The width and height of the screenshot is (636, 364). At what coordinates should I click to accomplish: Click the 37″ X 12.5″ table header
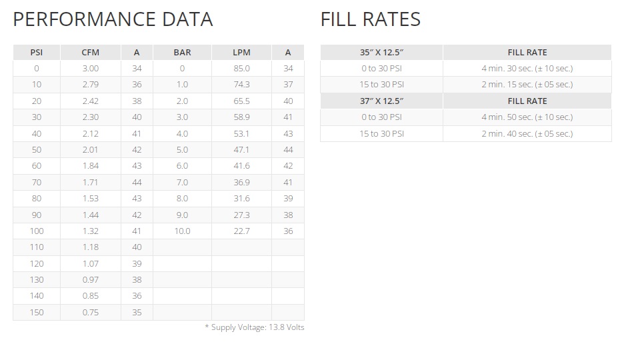(x=381, y=101)
